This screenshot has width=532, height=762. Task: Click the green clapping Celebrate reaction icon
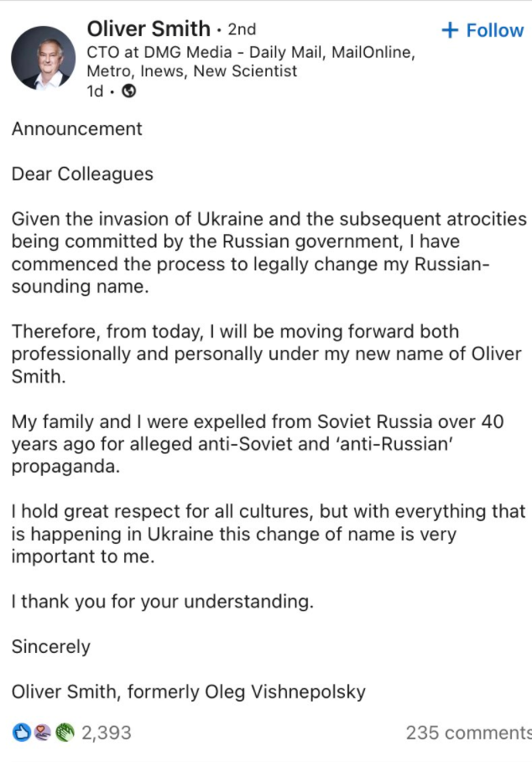[65, 733]
